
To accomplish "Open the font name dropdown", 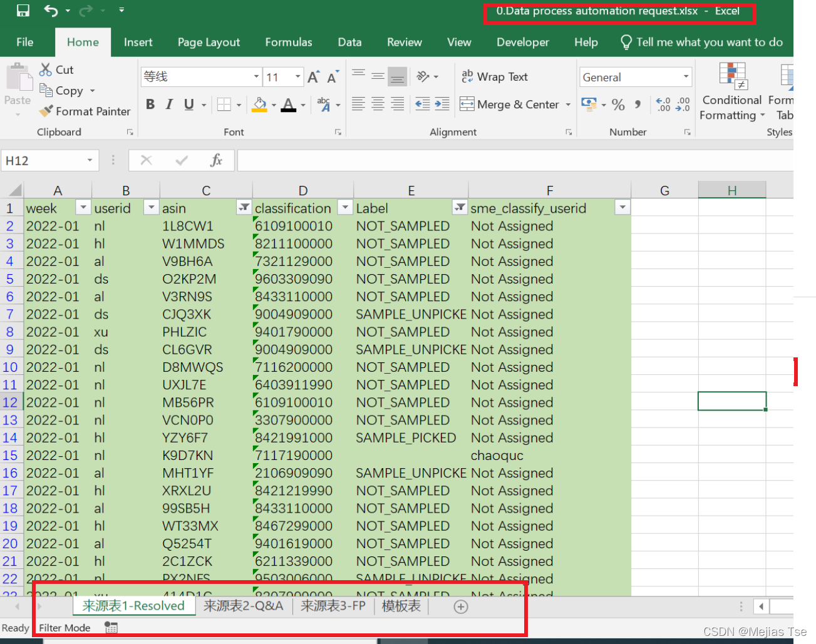I will [256, 77].
